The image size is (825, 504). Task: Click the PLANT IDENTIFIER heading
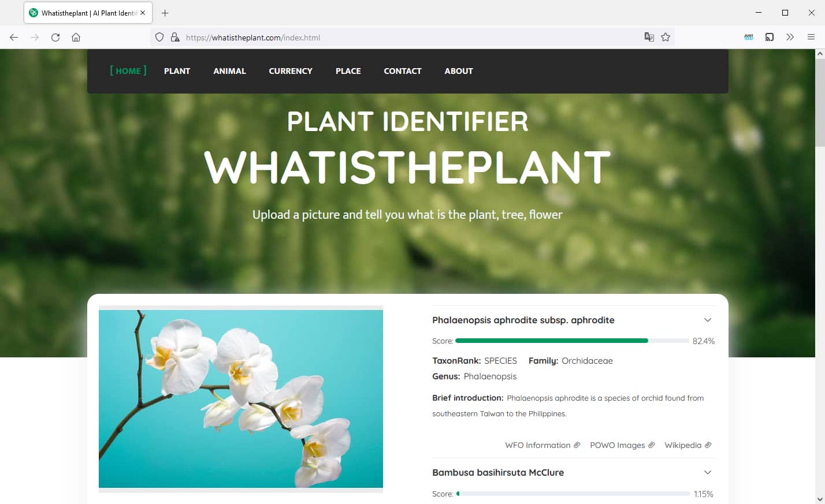[408, 122]
